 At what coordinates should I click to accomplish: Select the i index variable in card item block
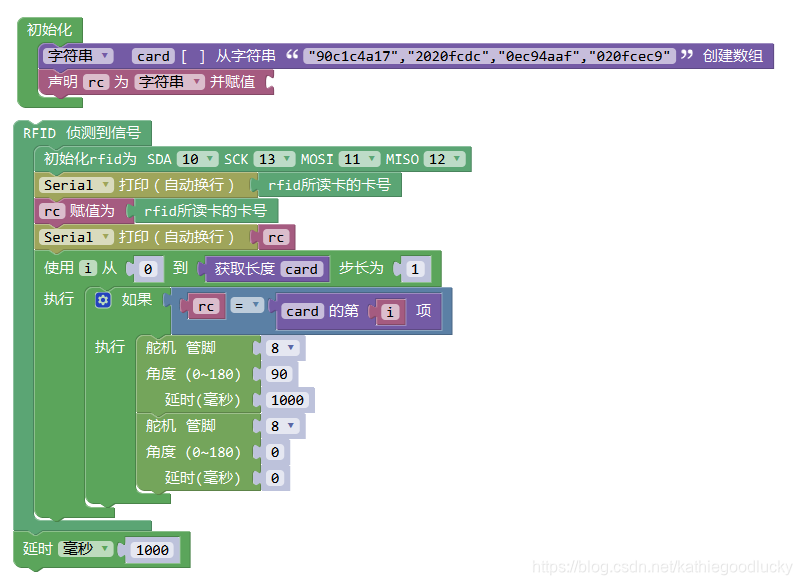[x=390, y=312]
